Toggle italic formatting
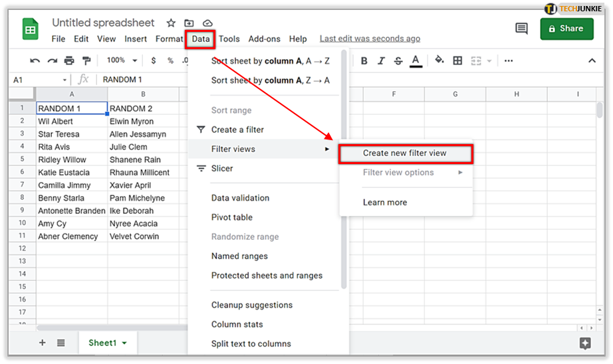This screenshot has height=364, width=613. point(381,60)
